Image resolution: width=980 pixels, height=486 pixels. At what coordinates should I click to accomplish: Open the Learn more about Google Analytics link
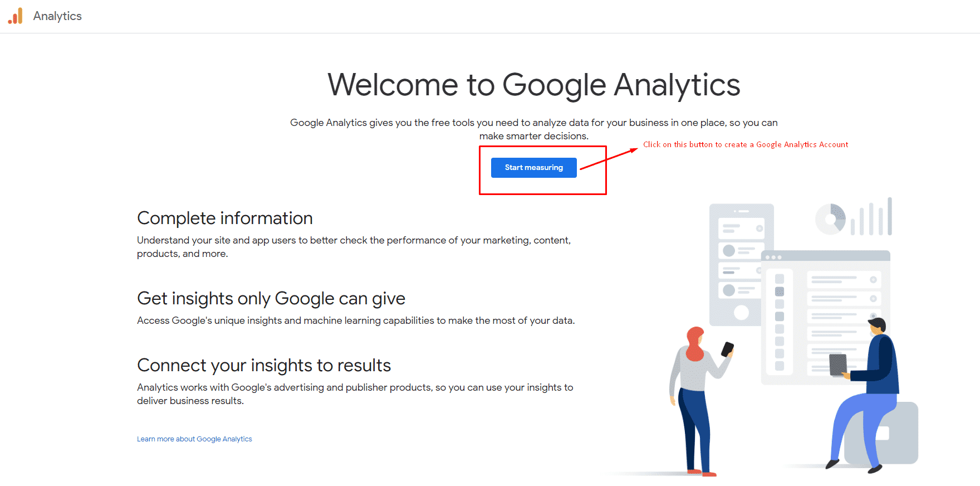(x=194, y=439)
